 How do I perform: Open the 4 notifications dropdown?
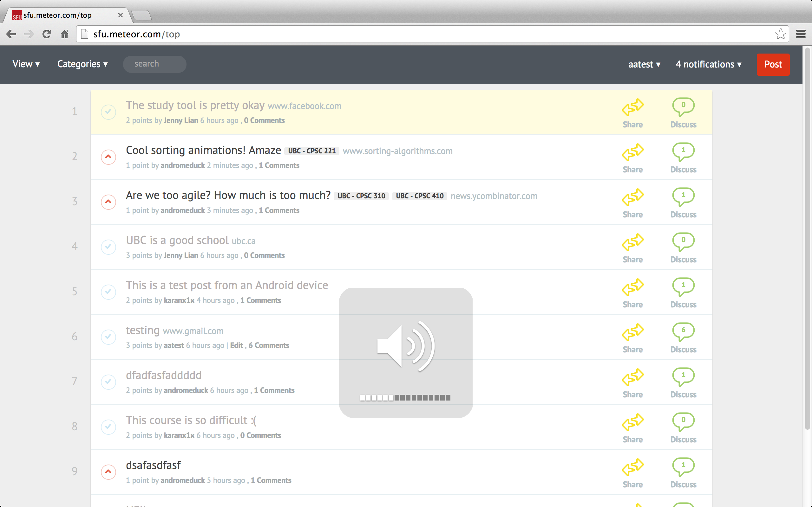(x=709, y=64)
